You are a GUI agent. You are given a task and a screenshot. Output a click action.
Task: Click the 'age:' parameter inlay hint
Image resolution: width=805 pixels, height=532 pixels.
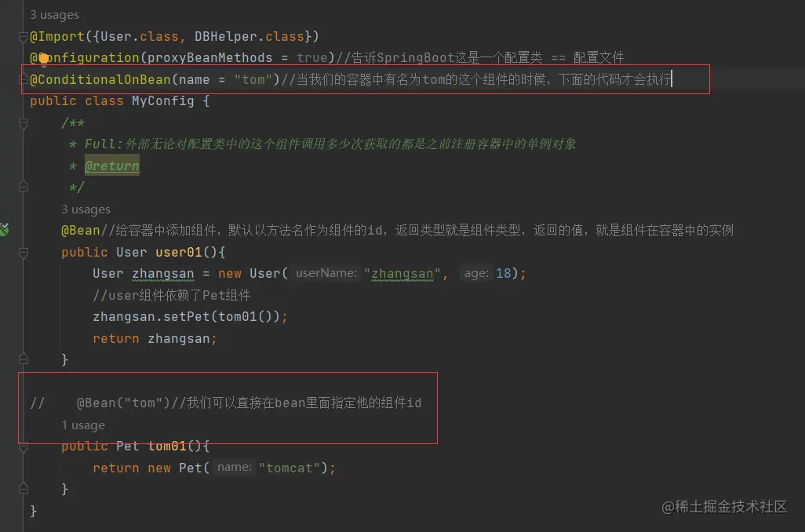click(x=476, y=273)
